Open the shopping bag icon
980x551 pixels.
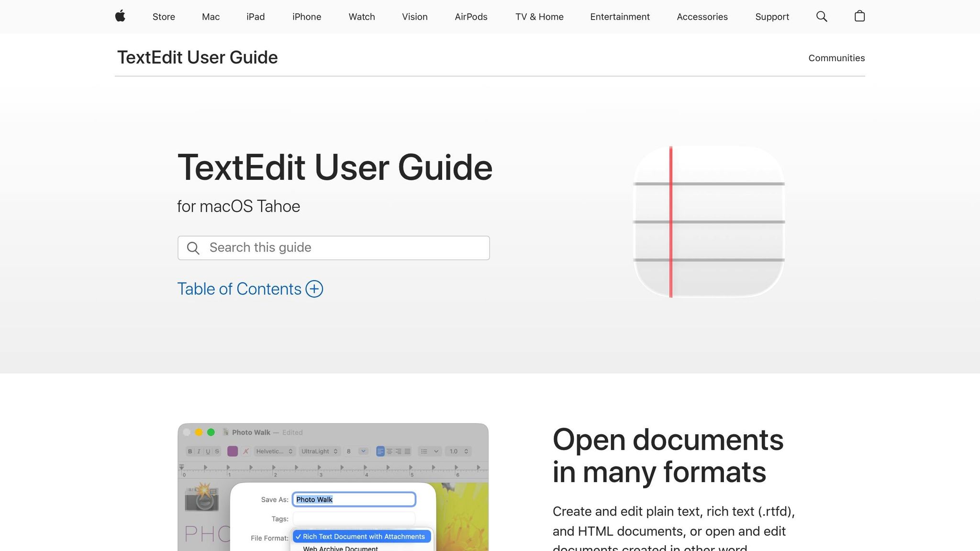click(x=859, y=16)
